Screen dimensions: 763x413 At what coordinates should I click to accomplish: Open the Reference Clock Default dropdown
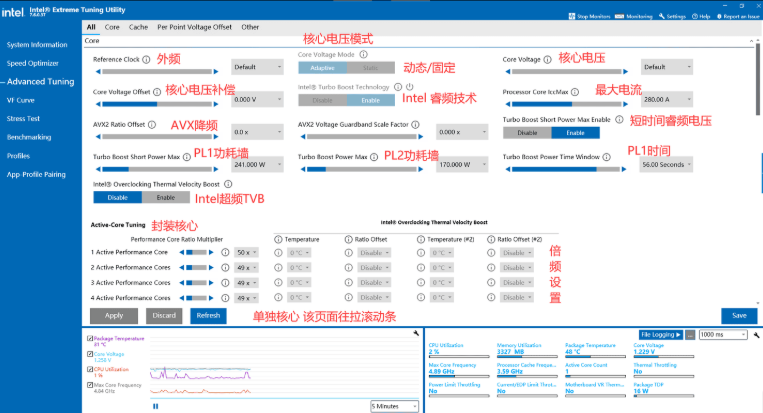257,67
